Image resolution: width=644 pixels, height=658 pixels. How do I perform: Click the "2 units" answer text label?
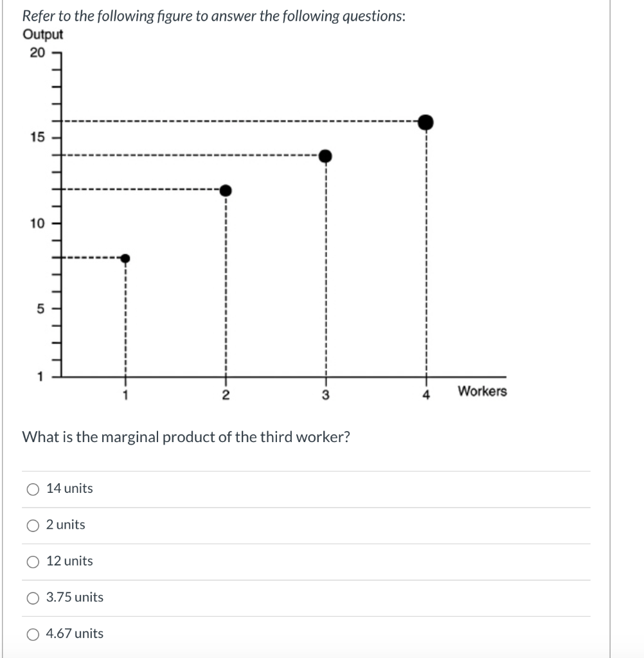point(65,524)
